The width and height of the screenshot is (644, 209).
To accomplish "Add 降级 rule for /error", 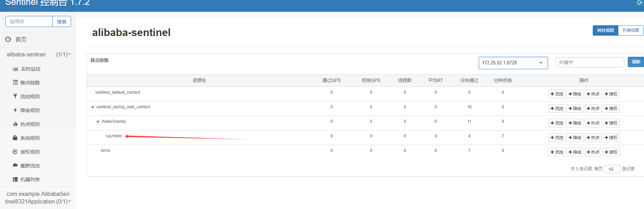I will (575, 152).
